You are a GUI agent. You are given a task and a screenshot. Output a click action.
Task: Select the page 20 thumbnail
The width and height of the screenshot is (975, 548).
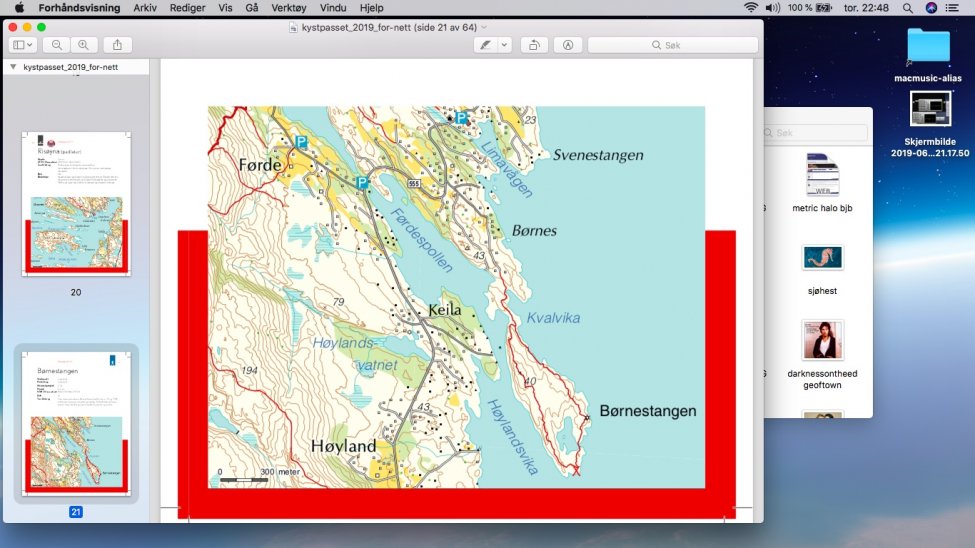click(x=76, y=203)
